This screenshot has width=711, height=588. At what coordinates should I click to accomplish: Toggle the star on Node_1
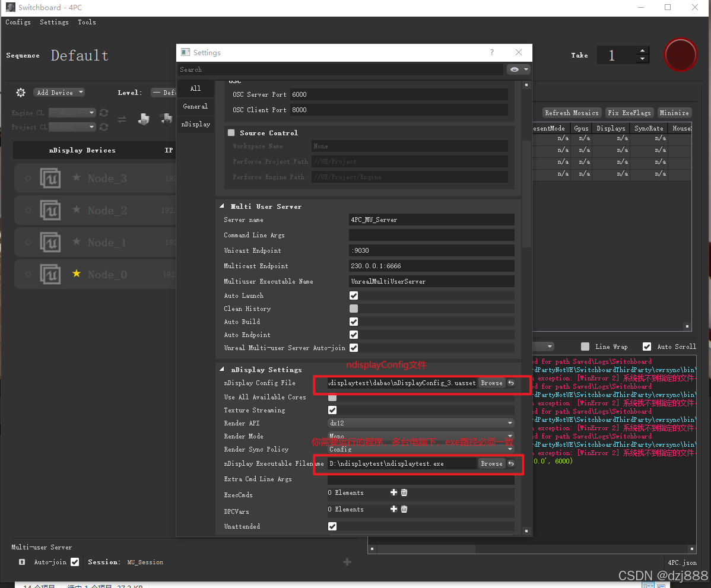(x=77, y=241)
